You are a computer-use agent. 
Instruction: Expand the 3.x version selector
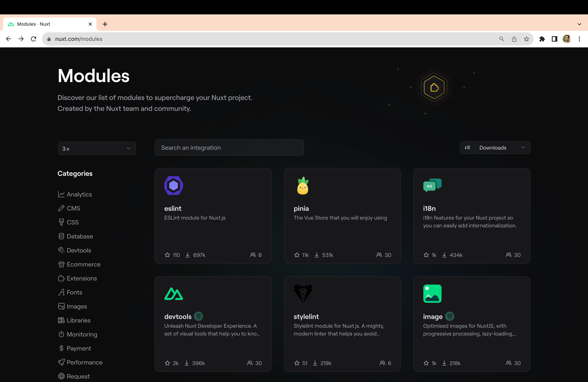tap(97, 148)
